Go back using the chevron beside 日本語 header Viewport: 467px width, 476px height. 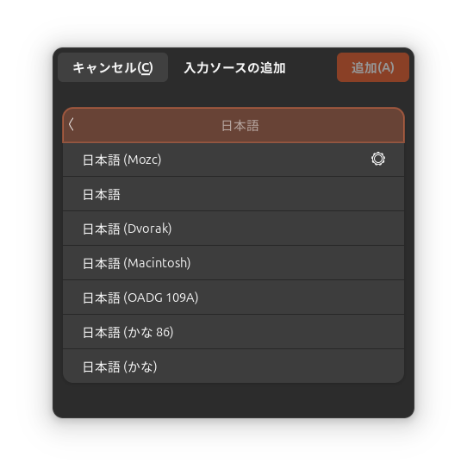click(72, 124)
